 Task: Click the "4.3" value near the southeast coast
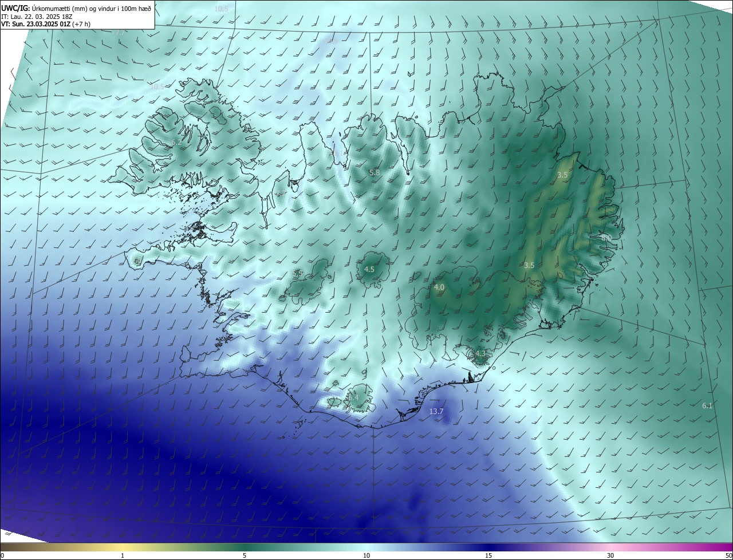(480, 354)
